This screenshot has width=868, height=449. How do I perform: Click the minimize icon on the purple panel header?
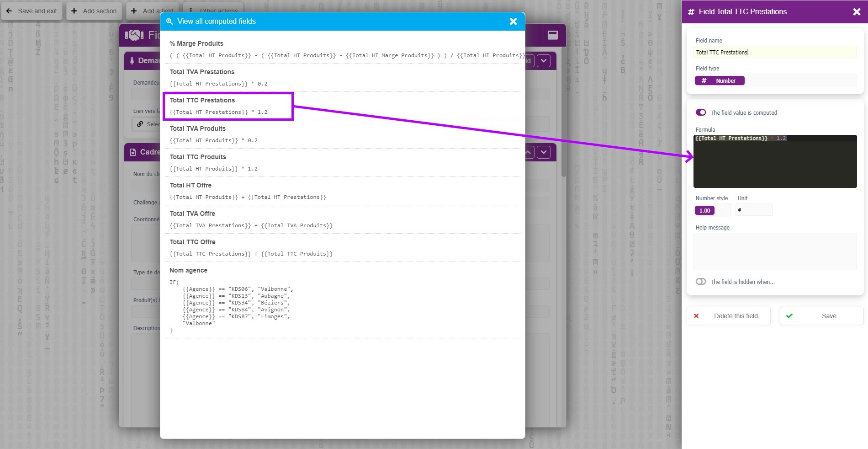click(x=552, y=35)
